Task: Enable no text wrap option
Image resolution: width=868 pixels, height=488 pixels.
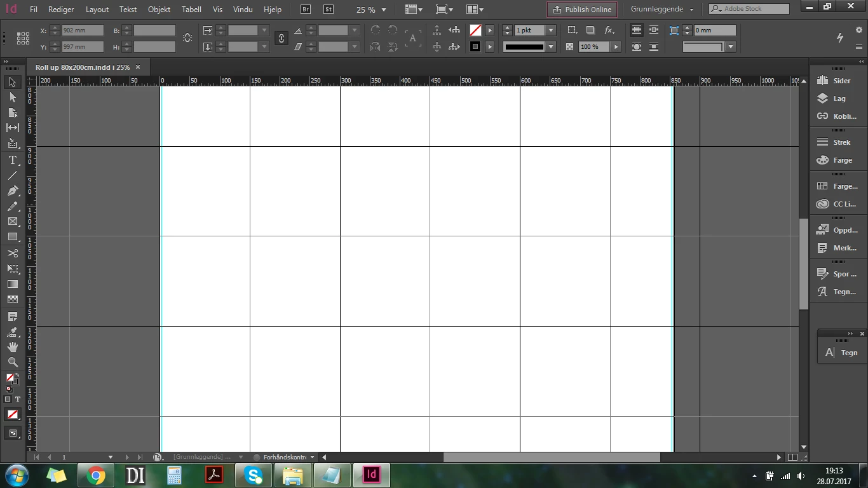Action: pos(636,30)
